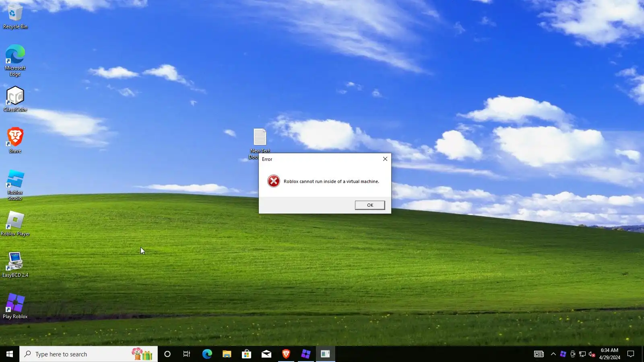Click the Meet Now camera tray icon
644x362 pixels.
[x=573, y=354]
